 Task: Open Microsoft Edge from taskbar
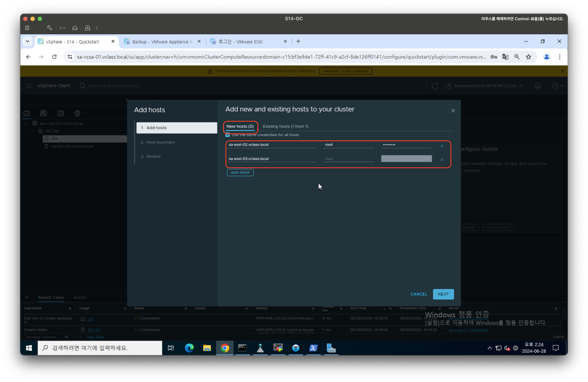pos(189,348)
